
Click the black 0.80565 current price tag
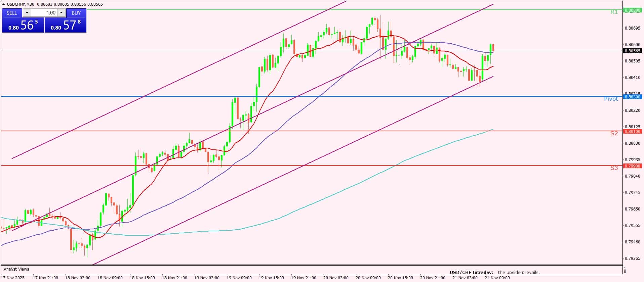point(632,51)
